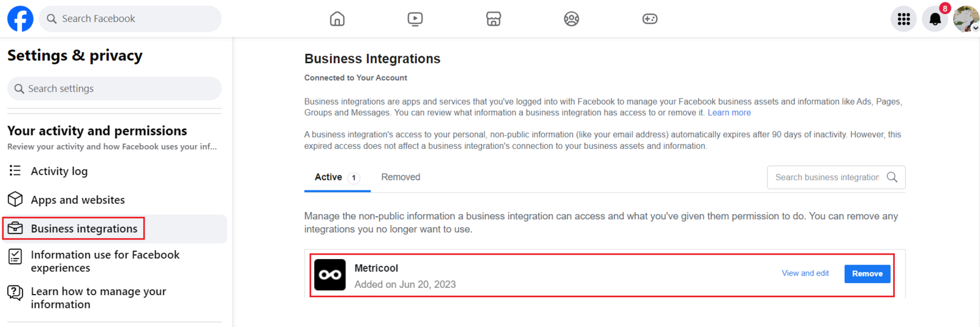Expand the profile account menu
Viewport: 980px width, 327px height.
[x=967, y=19]
